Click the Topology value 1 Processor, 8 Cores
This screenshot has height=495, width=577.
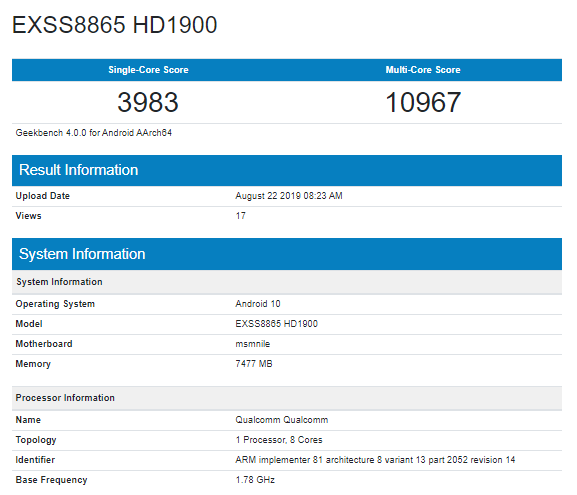pos(279,440)
